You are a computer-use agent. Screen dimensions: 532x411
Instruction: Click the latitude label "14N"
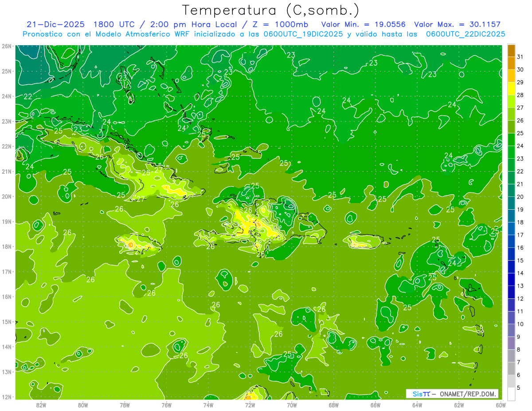click(7, 347)
